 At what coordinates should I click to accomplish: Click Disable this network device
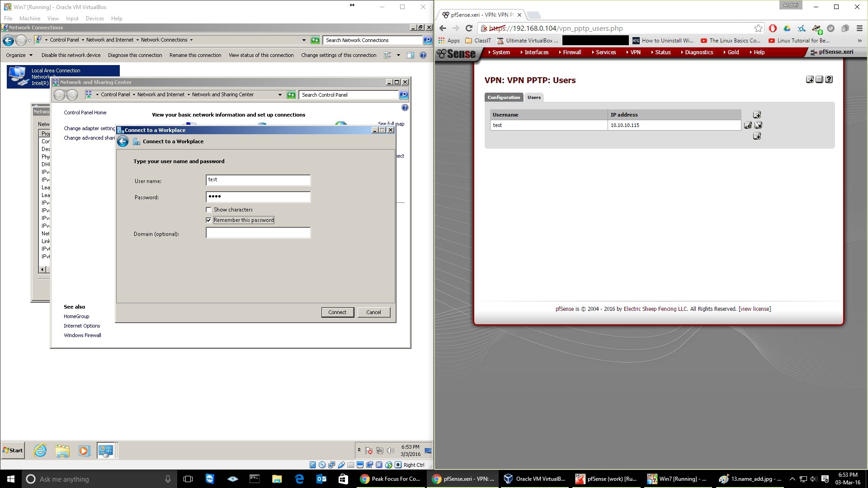[x=71, y=55]
